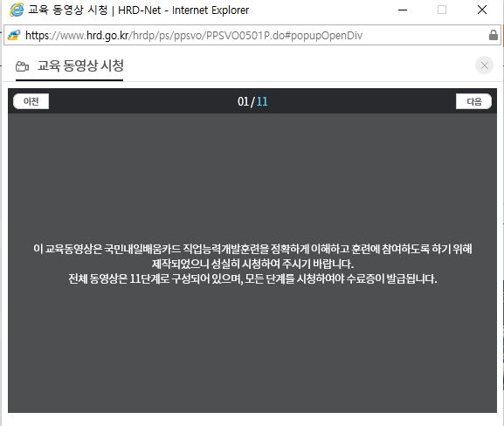This screenshot has width=504, height=426.
Task: Minimize the Internet Explorer window
Action: tap(403, 10)
